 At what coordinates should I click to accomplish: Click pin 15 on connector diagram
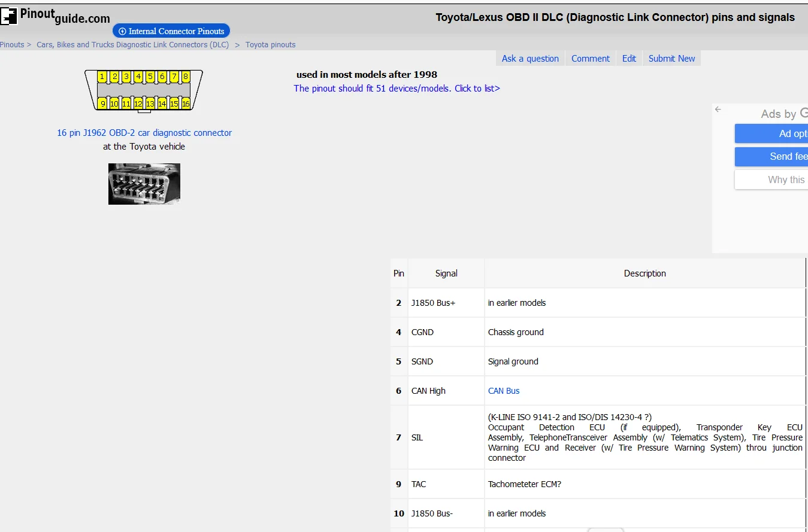[174, 104]
